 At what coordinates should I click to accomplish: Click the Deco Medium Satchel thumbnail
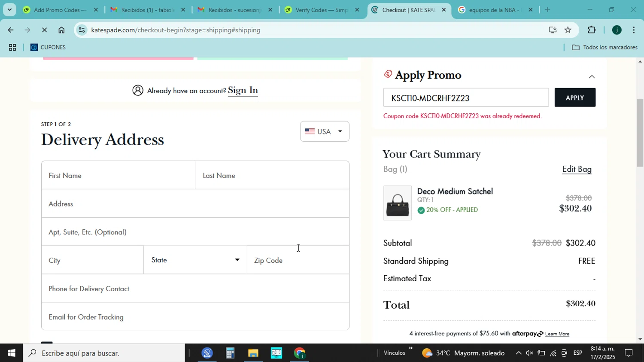[x=398, y=203]
